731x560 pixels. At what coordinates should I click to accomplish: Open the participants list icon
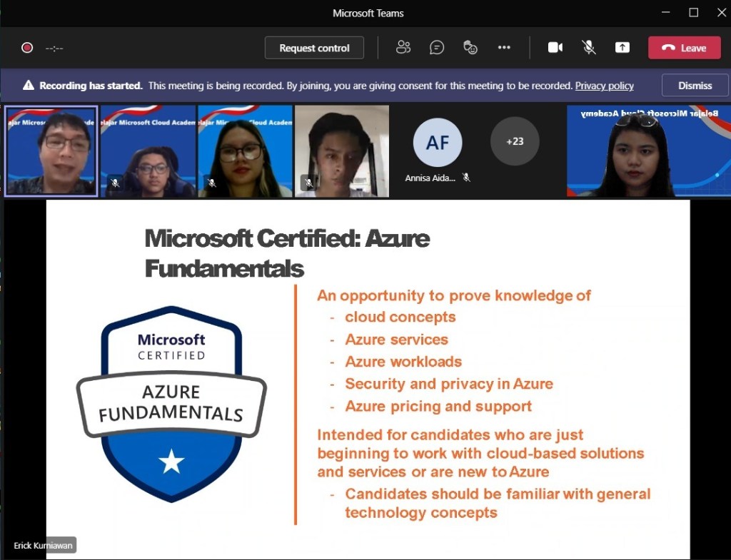[x=403, y=48]
